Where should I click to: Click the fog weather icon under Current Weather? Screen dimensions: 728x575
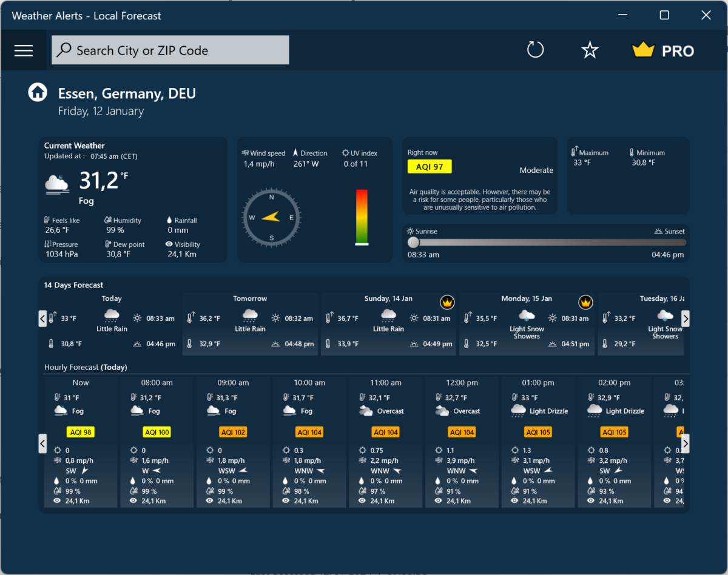tap(56, 183)
